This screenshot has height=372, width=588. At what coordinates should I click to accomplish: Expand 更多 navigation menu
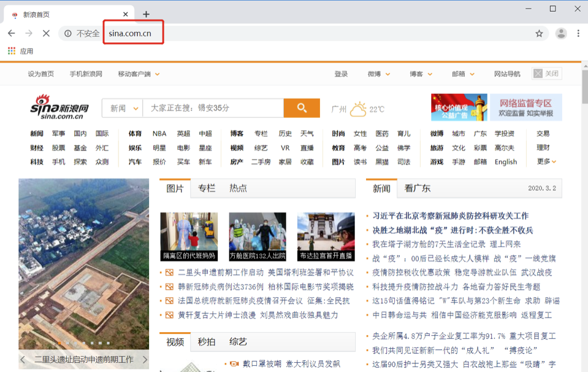pos(546,161)
